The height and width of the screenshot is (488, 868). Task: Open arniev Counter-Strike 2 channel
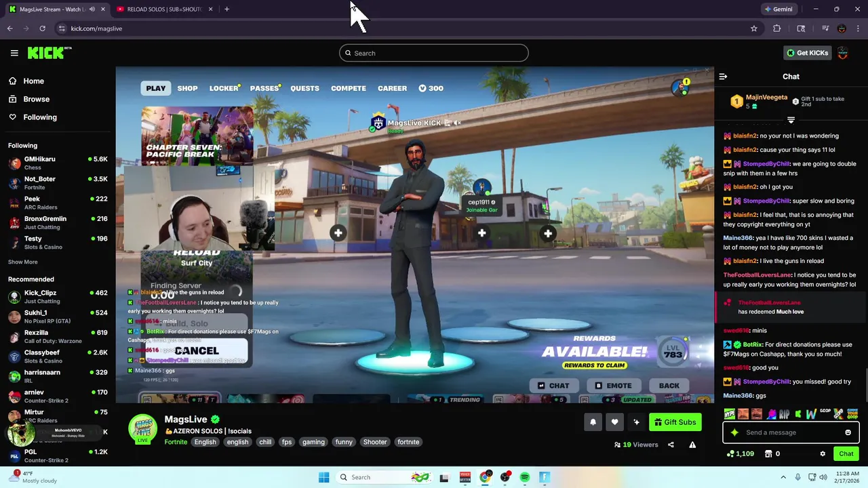click(x=58, y=396)
